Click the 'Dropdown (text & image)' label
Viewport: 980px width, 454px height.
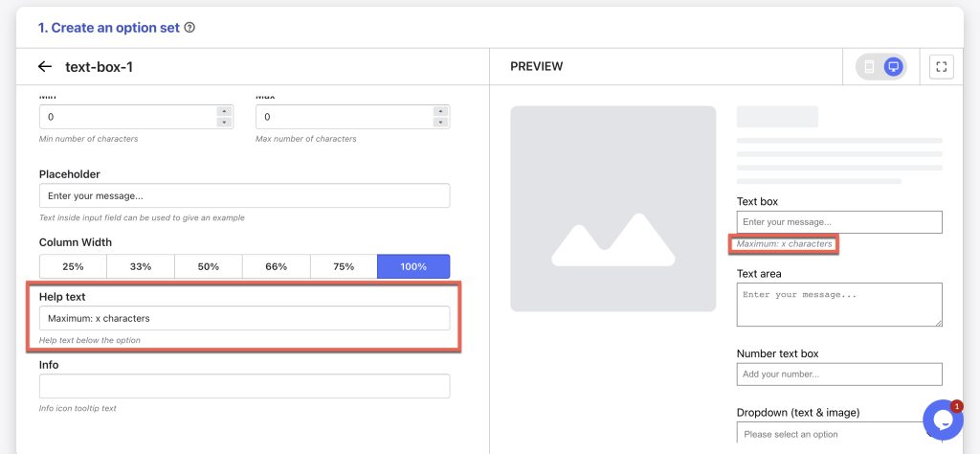tap(798, 413)
